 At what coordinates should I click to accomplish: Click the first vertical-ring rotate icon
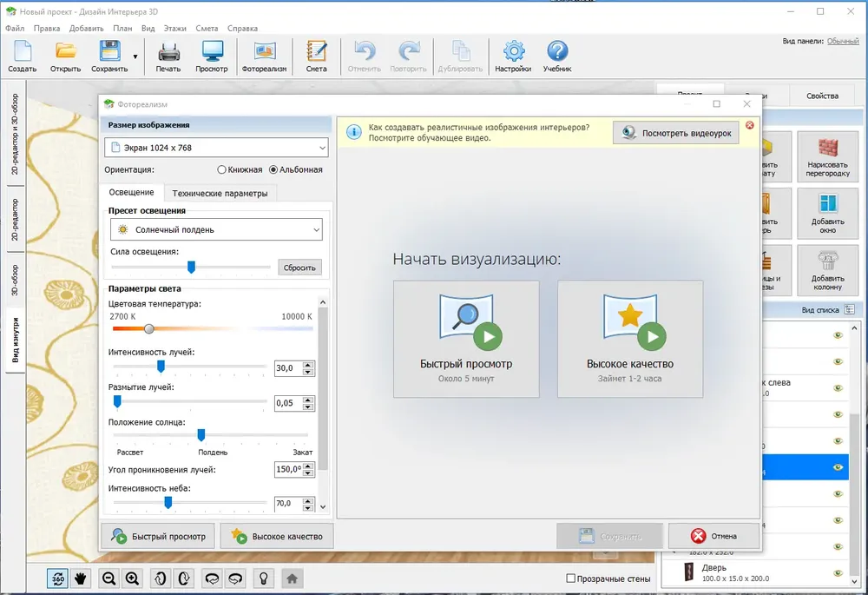click(x=160, y=578)
